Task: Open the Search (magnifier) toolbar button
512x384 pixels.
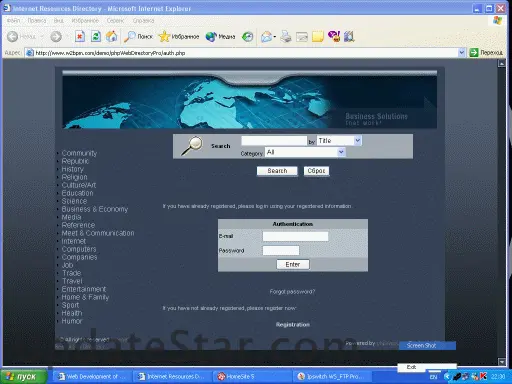Action: click(138, 37)
